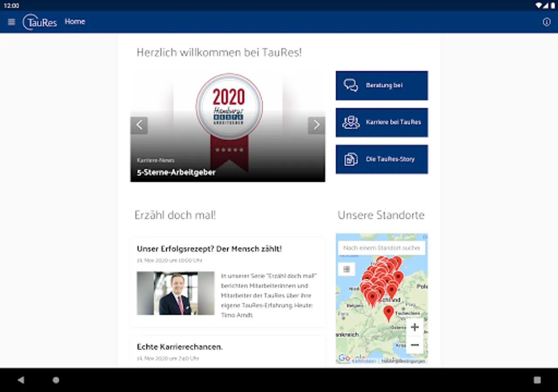Open Karriere bei TauRes
Screen dimensions: 558x392
(x=382, y=122)
